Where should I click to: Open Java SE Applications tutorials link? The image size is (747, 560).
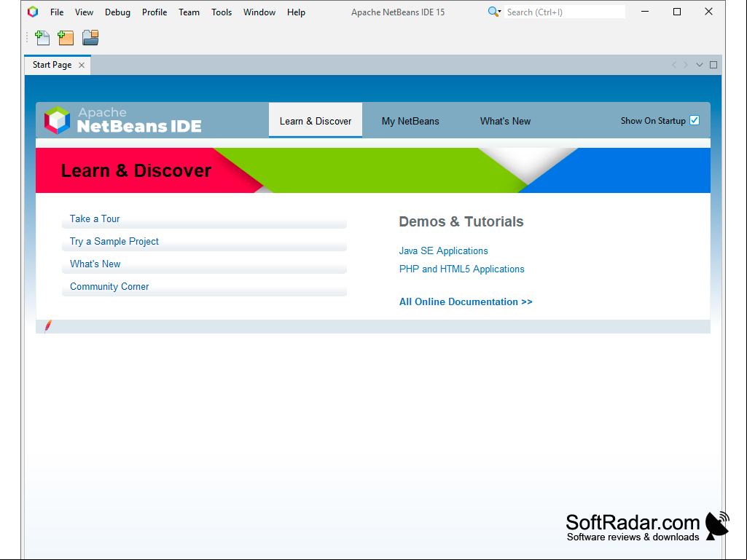point(443,251)
